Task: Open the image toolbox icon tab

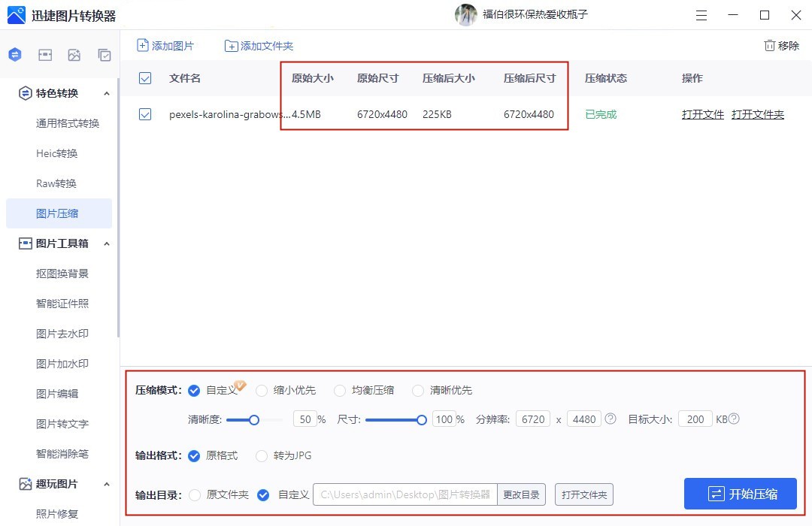Action: point(45,55)
